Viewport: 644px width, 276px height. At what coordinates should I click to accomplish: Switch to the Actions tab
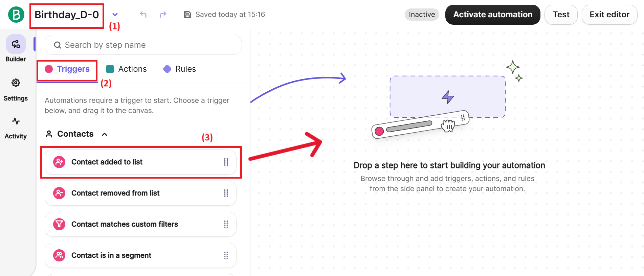click(x=126, y=69)
